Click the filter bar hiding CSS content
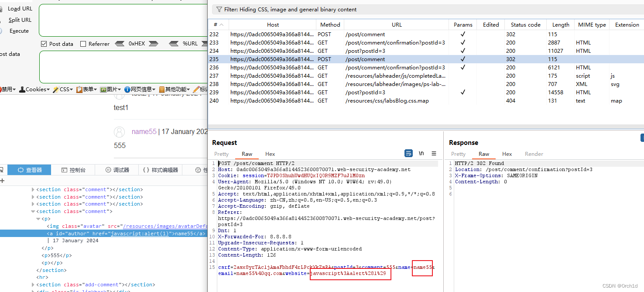The image size is (644, 292). 428,10
